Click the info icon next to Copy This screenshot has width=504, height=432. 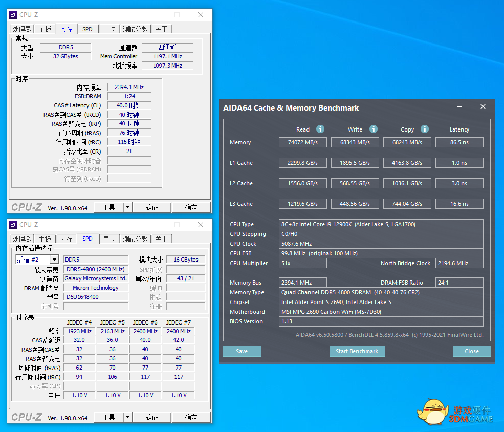425,129
